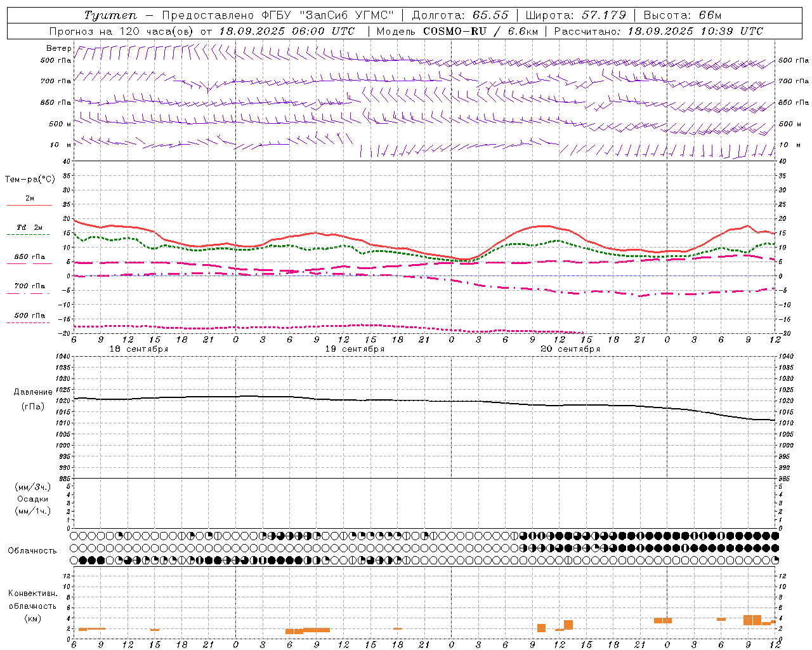The width and height of the screenshot is (812, 650).
Task: Click the station name Tyumen in the header
Action: tap(110, 15)
